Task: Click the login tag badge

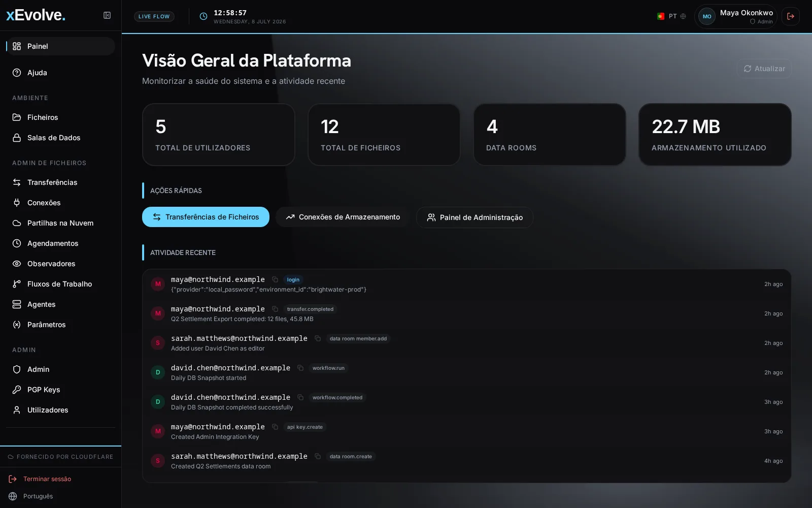Action: [293, 280]
